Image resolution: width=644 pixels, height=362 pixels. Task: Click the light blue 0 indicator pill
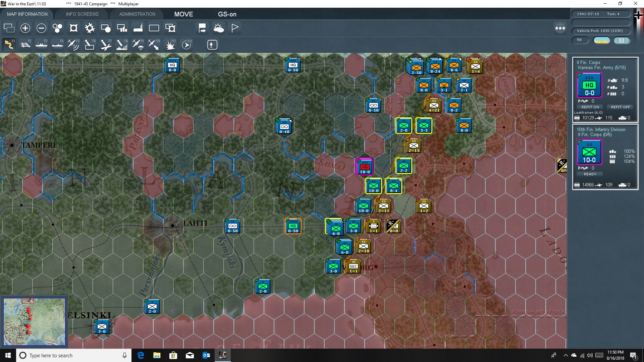(622, 40)
